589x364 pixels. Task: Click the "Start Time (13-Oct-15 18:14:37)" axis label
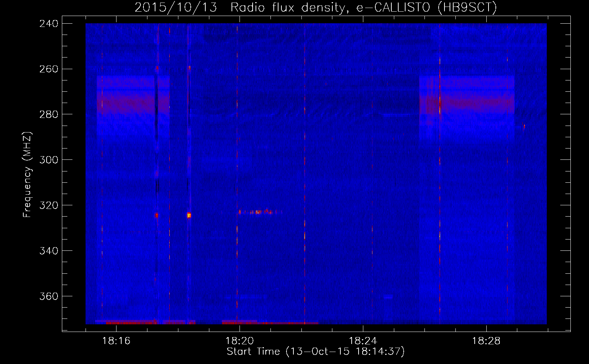(316, 352)
